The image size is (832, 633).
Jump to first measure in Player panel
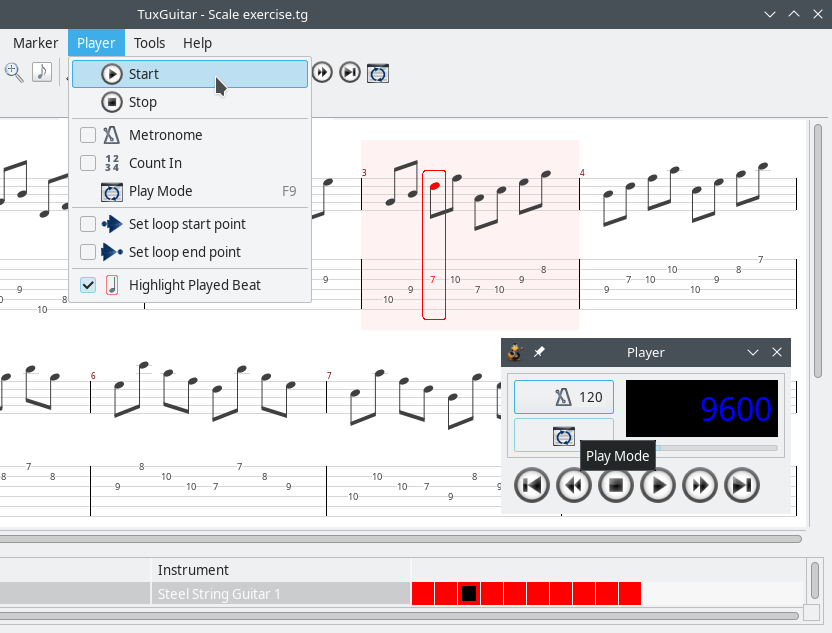click(533, 486)
